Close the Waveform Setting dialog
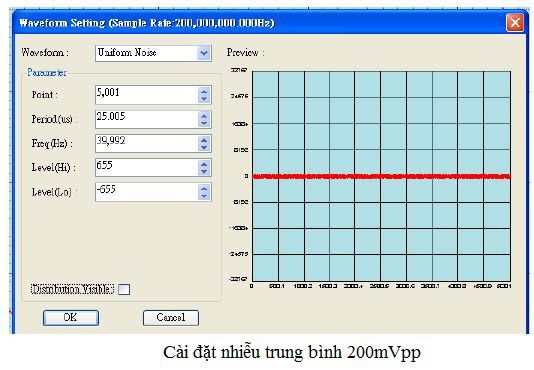Screen dimensions: 534x370 coord(515,23)
